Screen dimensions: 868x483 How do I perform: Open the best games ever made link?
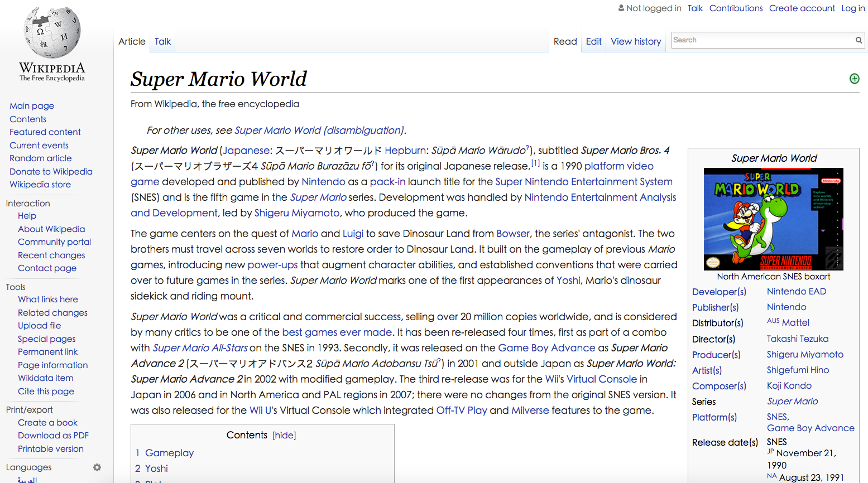click(x=337, y=332)
